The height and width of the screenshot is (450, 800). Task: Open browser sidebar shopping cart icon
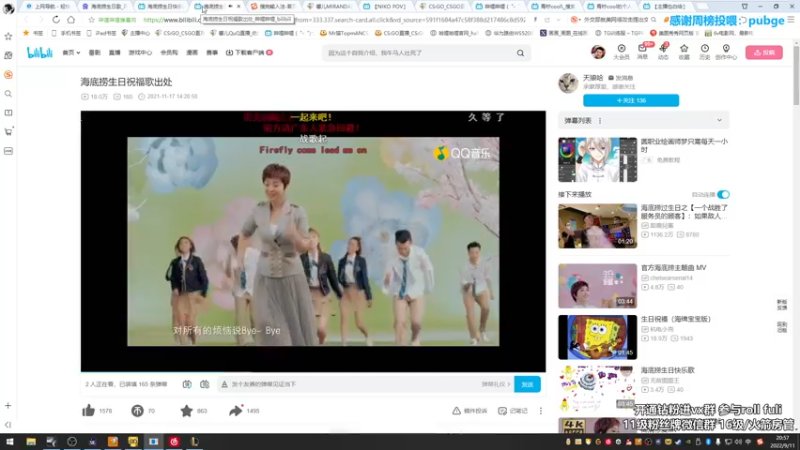click(x=8, y=132)
